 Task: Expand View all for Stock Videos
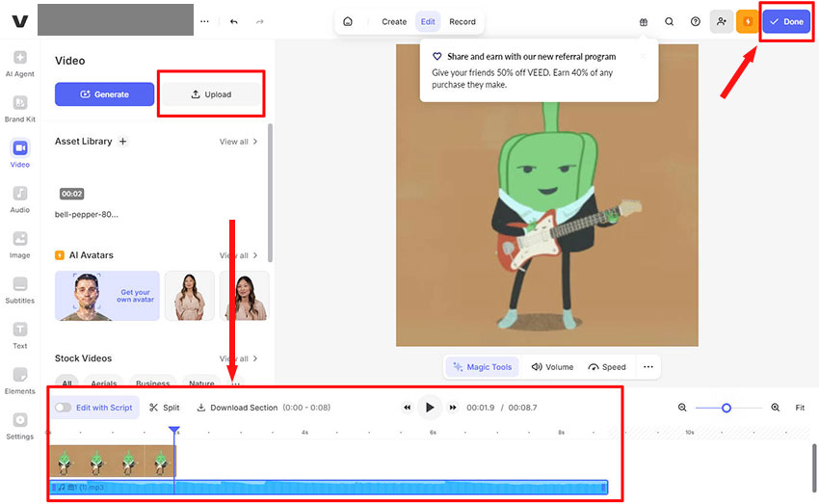(238, 358)
